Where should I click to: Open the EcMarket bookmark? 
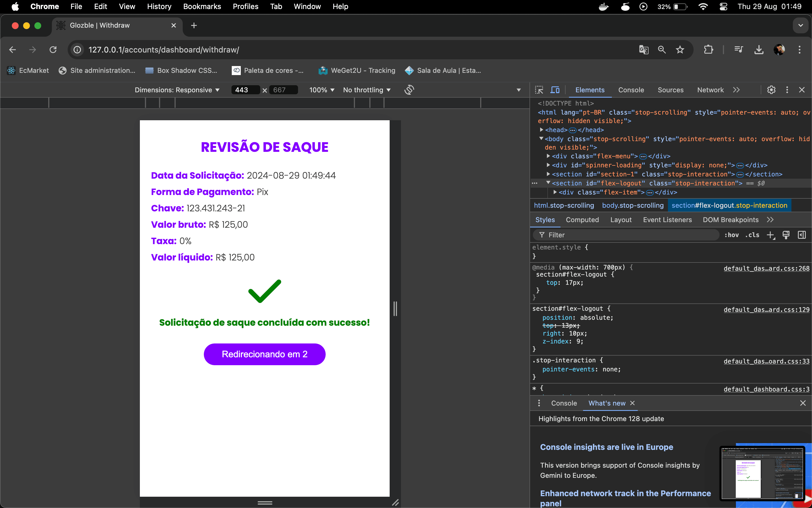click(x=28, y=71)
